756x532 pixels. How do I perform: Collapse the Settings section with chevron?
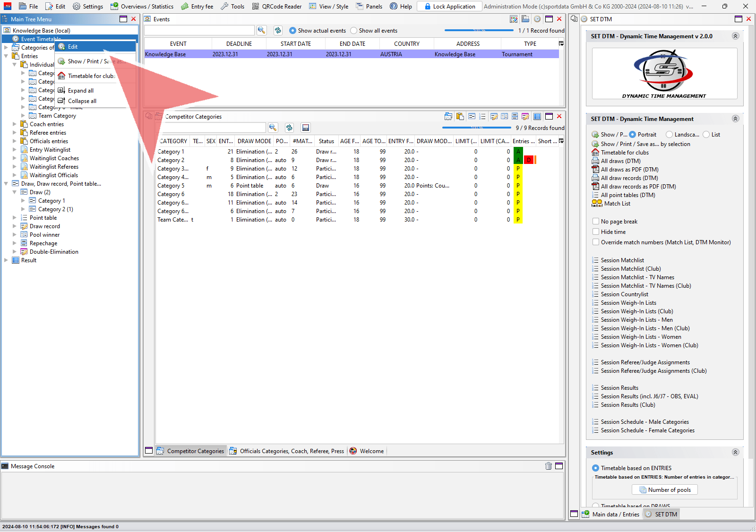pyautogui.click(x=735, y=452)
